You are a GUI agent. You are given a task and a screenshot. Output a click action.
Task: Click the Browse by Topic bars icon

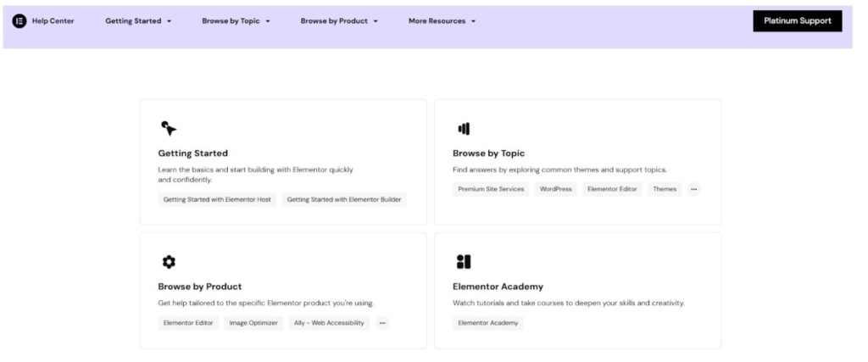464,129
